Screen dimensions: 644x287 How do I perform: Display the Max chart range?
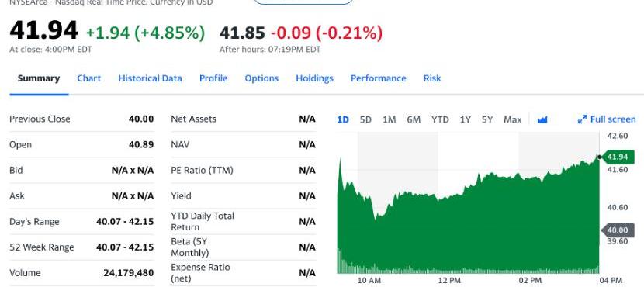tap(512, 120)
